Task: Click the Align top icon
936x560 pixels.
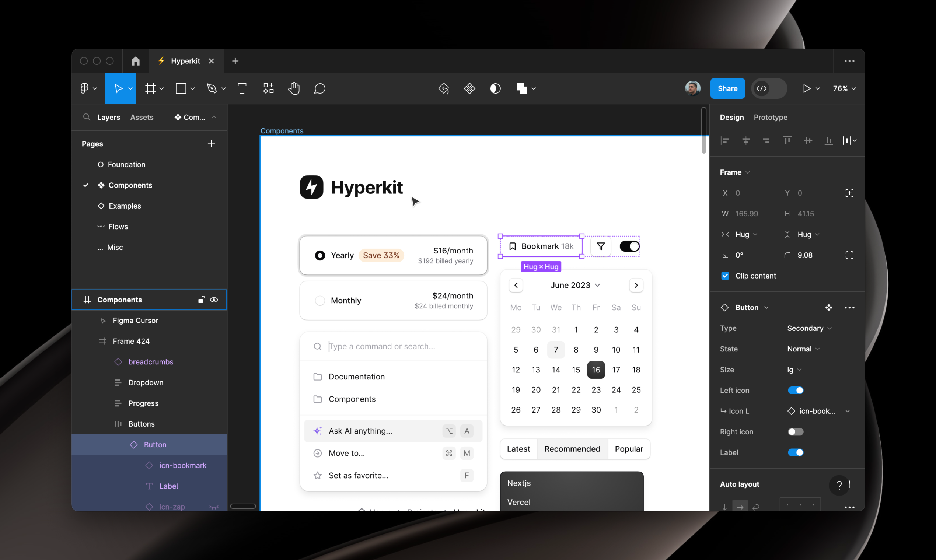Action: tap(787, 141)
